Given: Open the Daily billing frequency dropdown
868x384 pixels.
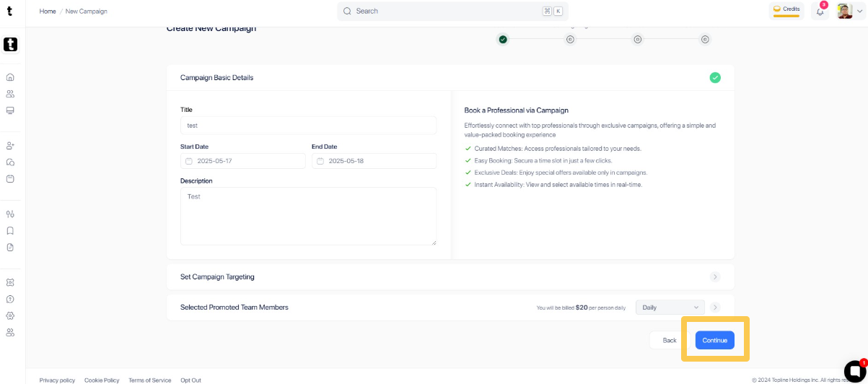Looking at the screenshot, I should [670, 307].
